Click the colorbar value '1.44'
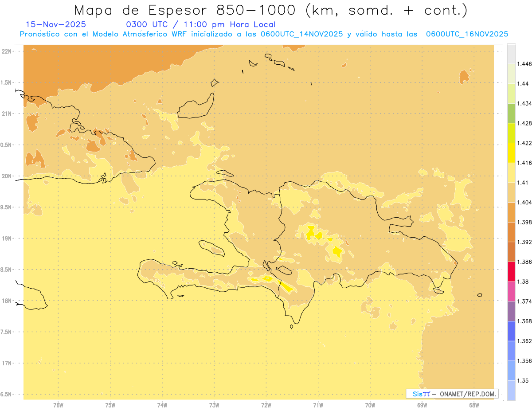532x411 pixels. point(524,84)
